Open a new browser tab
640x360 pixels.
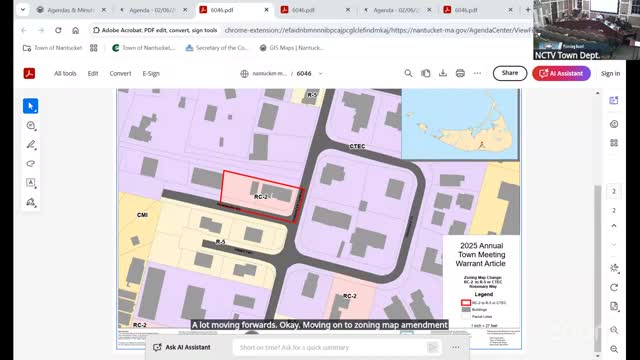(528, 10)
